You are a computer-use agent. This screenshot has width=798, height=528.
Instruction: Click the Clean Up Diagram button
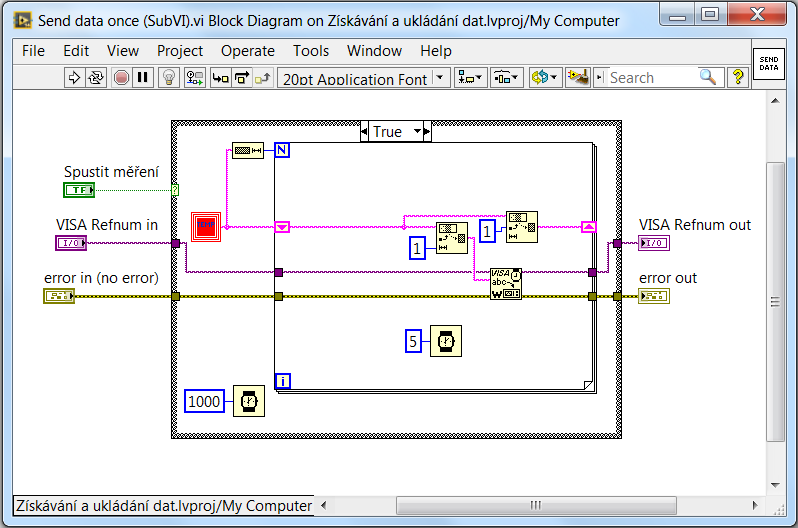(578, 78)
